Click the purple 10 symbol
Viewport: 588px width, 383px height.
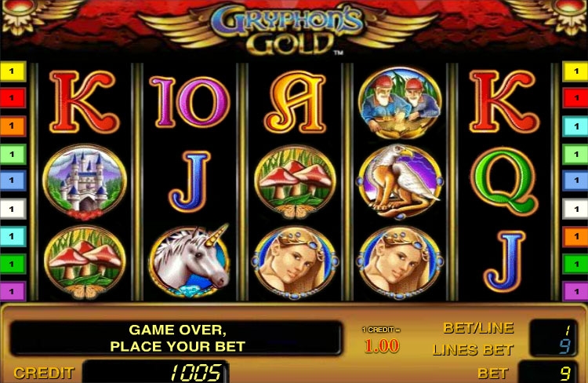click(190, 102)
